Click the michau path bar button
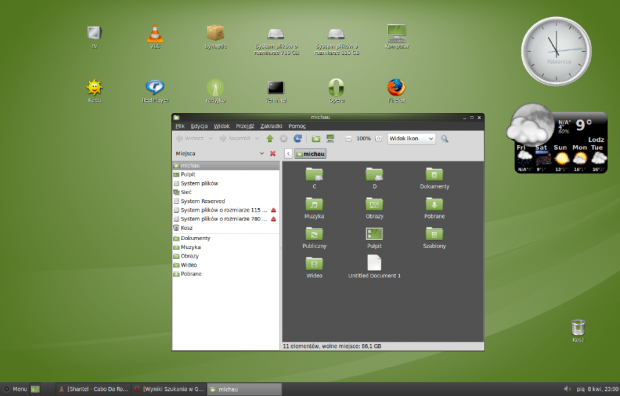This screenshot has width=620, height=396. point(310,154)
